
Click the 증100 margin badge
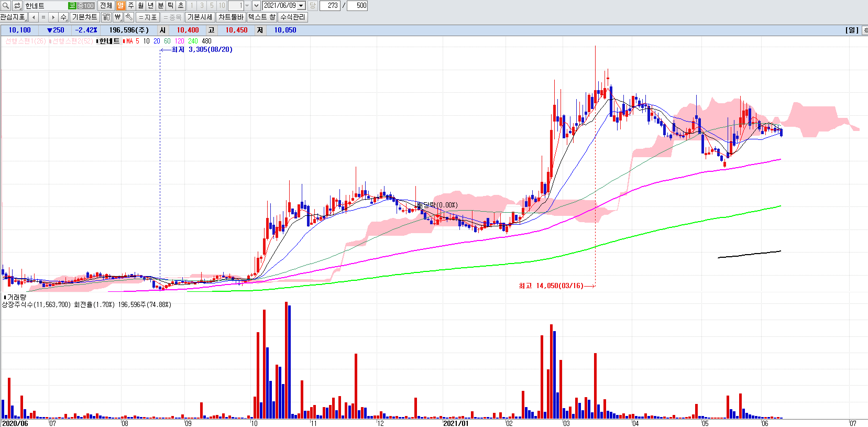[x=86, y=6]
